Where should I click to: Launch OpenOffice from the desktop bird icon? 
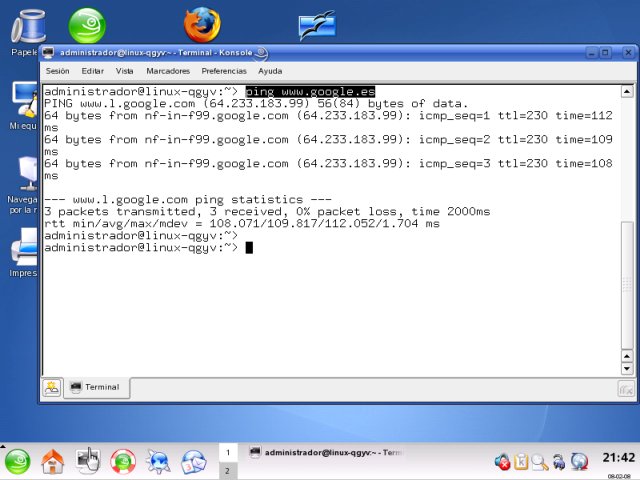[317, 25]
